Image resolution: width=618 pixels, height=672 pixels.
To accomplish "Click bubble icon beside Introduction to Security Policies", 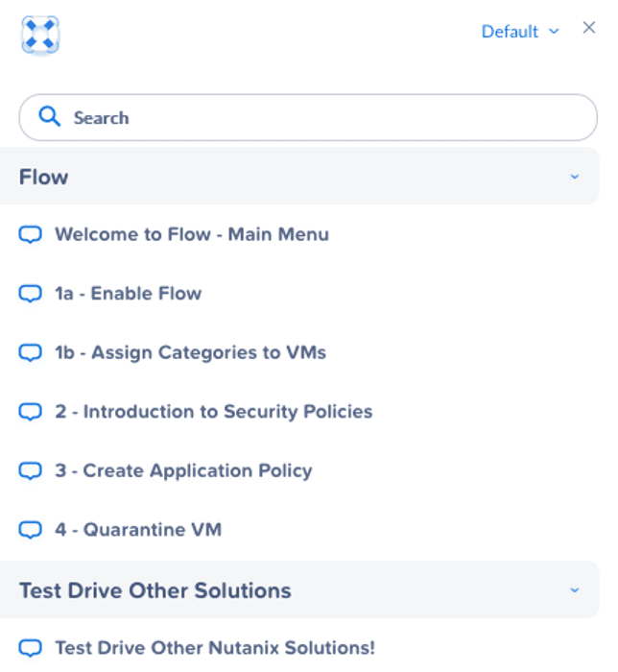I will click(31, 412).
